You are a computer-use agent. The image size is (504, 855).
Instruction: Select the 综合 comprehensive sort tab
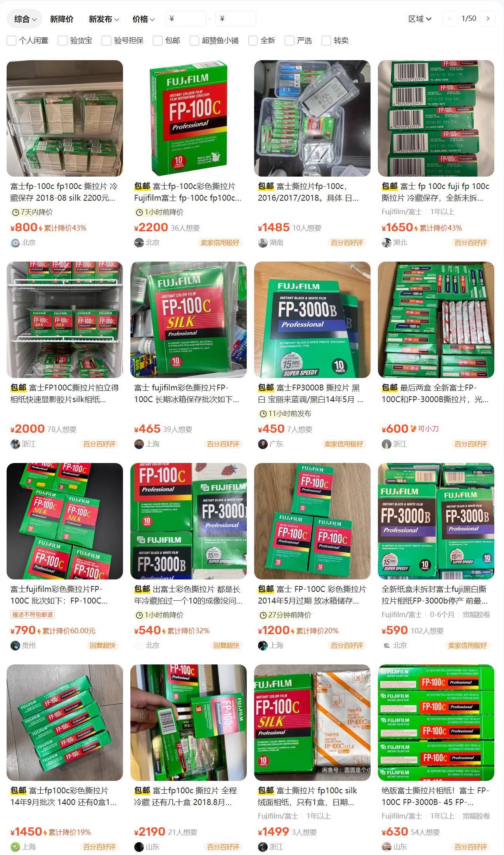(x=24, y=19)
